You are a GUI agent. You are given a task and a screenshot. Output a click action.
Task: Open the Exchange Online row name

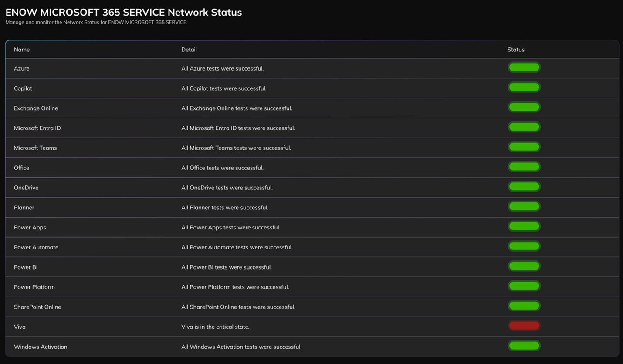pos(36,108)
